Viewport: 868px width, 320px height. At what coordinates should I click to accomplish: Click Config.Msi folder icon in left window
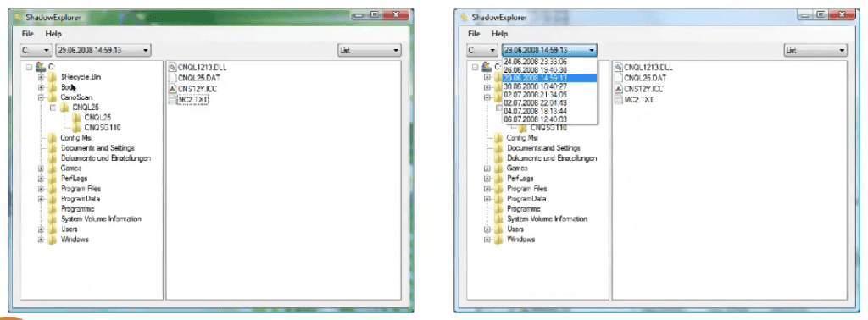tap(53, 138)
